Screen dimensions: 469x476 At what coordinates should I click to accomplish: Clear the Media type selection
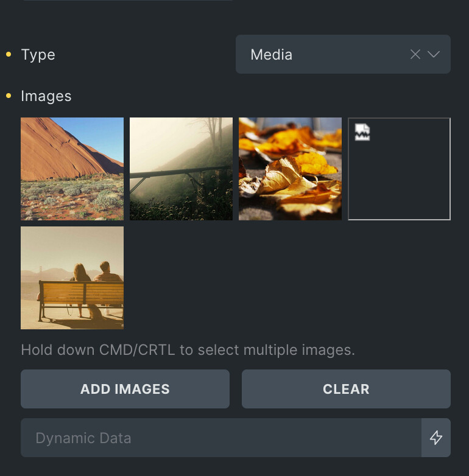[415, 55]
